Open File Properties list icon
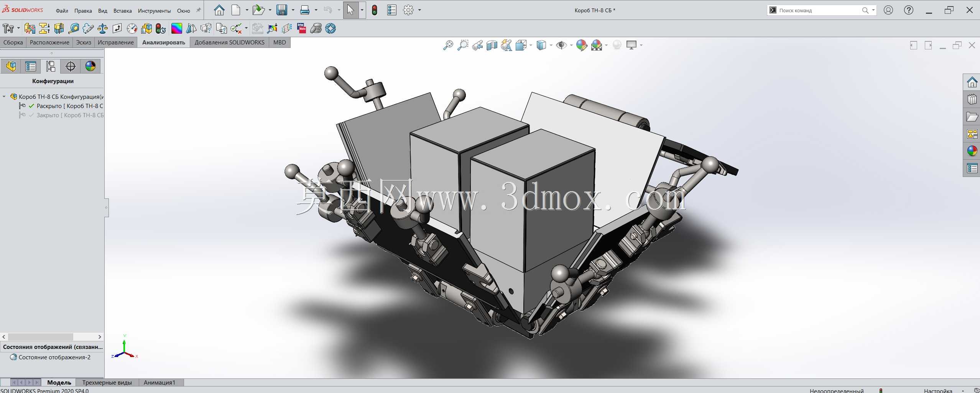This screenshot has height=393, width=980. click(x=391, y=10)
